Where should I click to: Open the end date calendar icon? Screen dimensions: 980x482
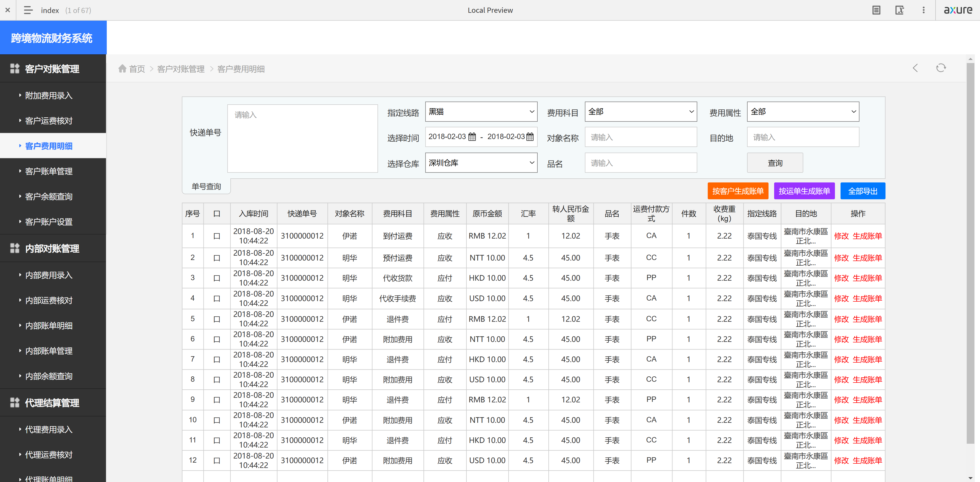pyautogui.click(x=529, y=137)
